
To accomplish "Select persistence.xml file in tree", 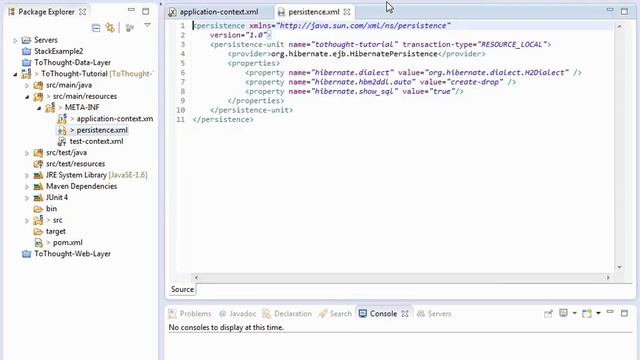I will [102, 130].
